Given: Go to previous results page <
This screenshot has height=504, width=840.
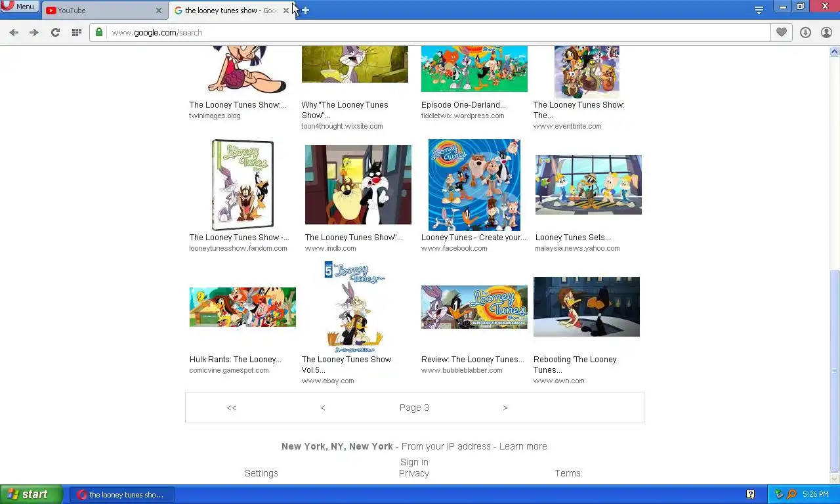Looking at the screenshot, I should coord(323,408).
